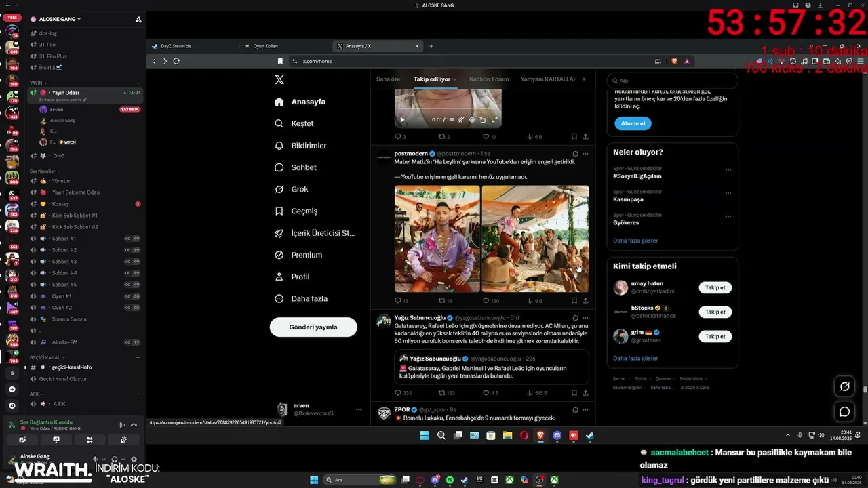
Task: Open more options on postmodern post
Action: coord(585,154)
